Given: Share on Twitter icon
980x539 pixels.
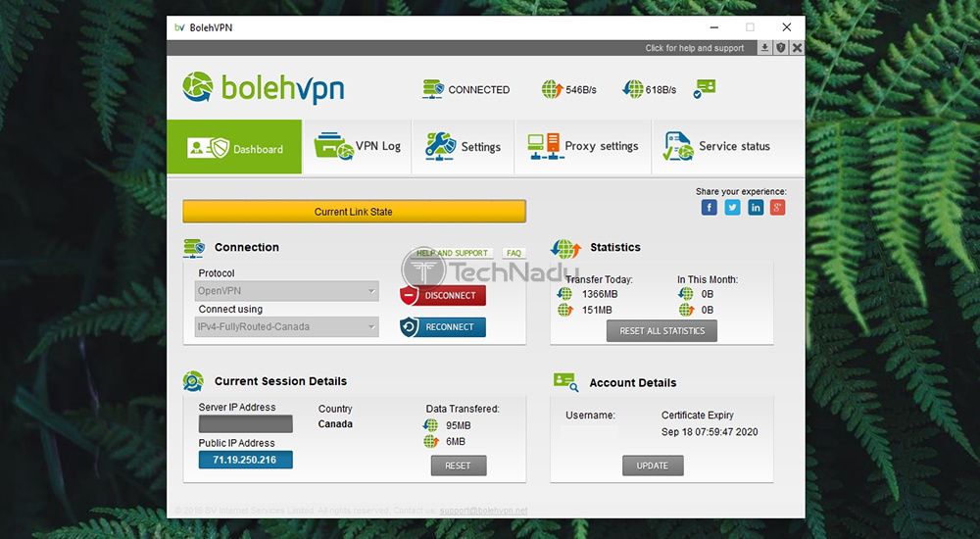Looking at the screenshot, I should 732,208.
